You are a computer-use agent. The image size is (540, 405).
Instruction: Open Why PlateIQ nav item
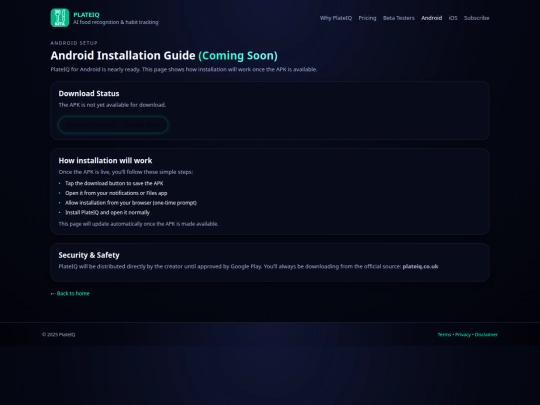(336, 18)
